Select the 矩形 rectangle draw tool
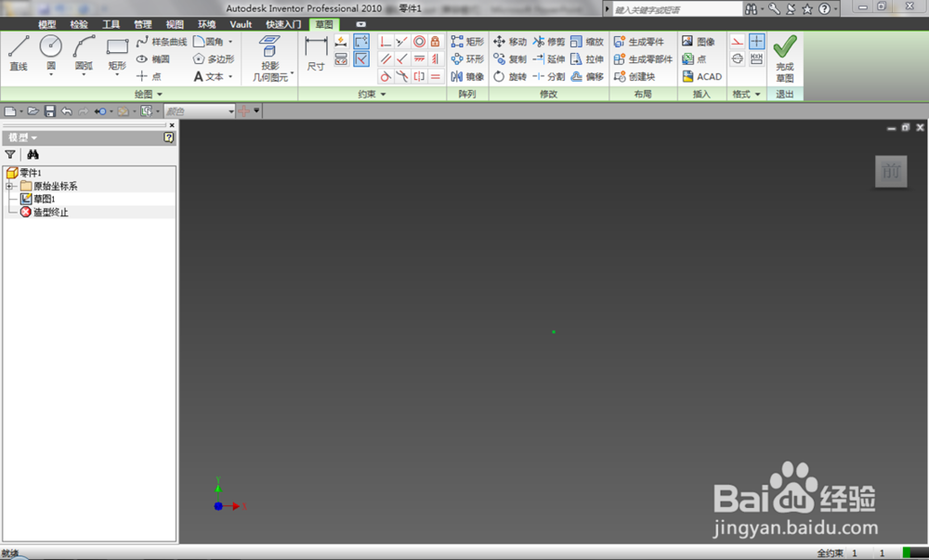Screen dimensions: 929x560 (117, 53)
